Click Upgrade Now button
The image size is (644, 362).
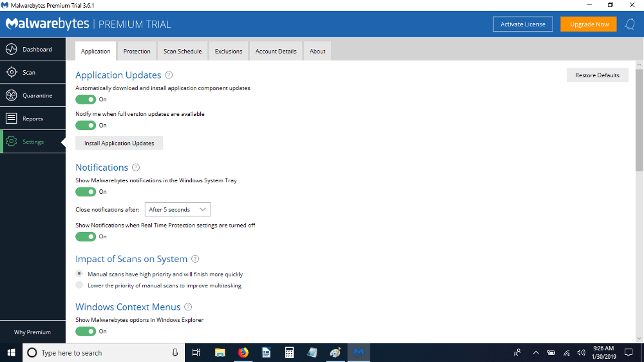pyautogui.click(x=589, y=24)
